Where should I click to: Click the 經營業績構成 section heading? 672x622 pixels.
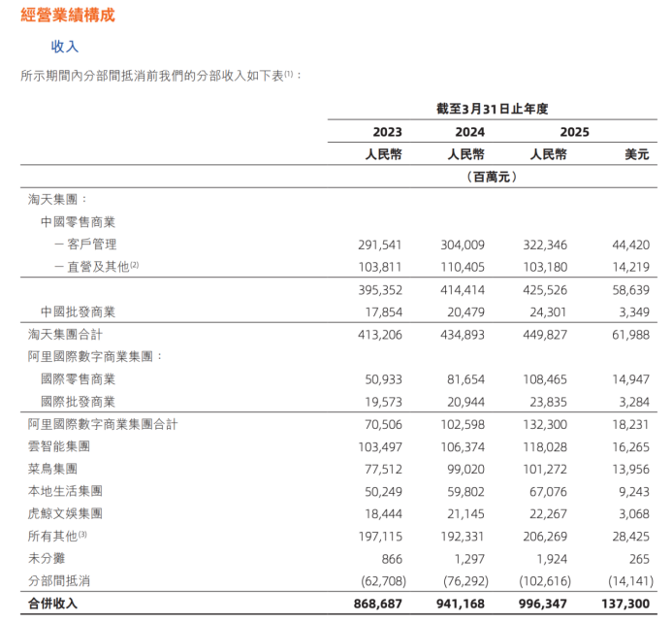coord(67,15)
